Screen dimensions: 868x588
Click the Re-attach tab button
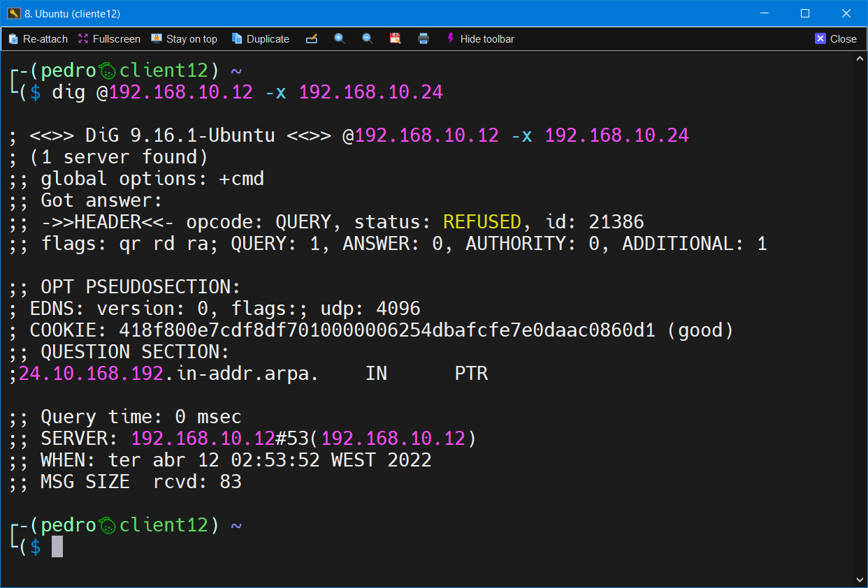click(x=38, y=39)
